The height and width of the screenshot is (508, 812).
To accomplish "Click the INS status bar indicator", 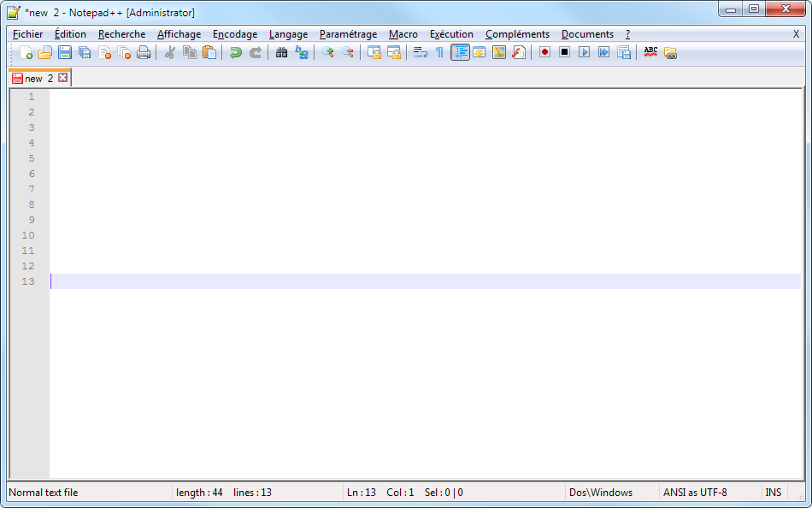I will pos(773,493).
